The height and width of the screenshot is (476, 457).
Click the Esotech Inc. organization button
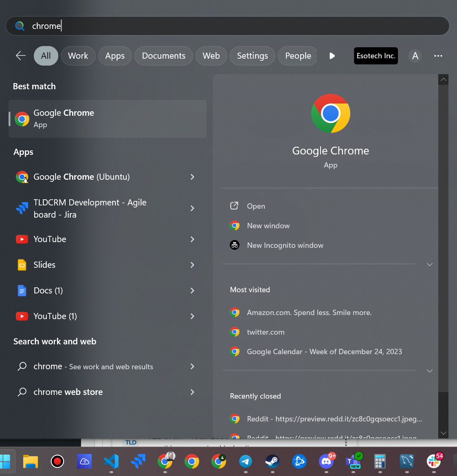click(376, 56)
